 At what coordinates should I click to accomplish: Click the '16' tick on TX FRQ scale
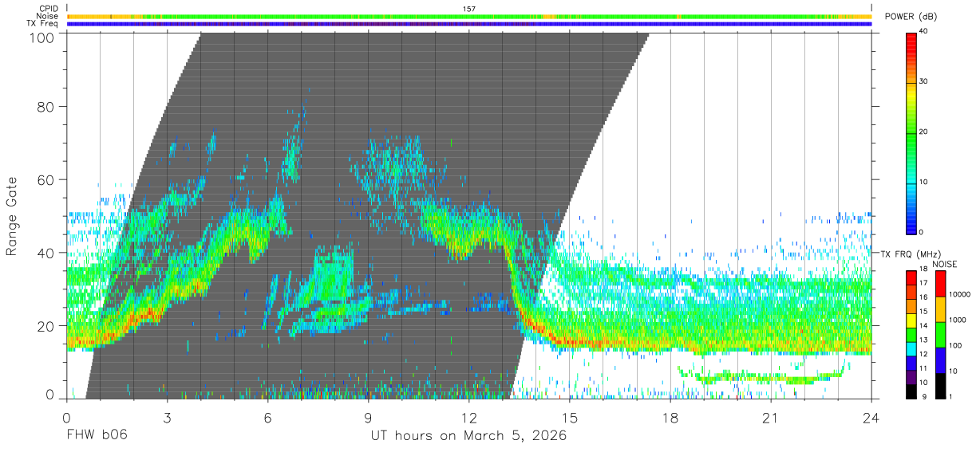923,297
